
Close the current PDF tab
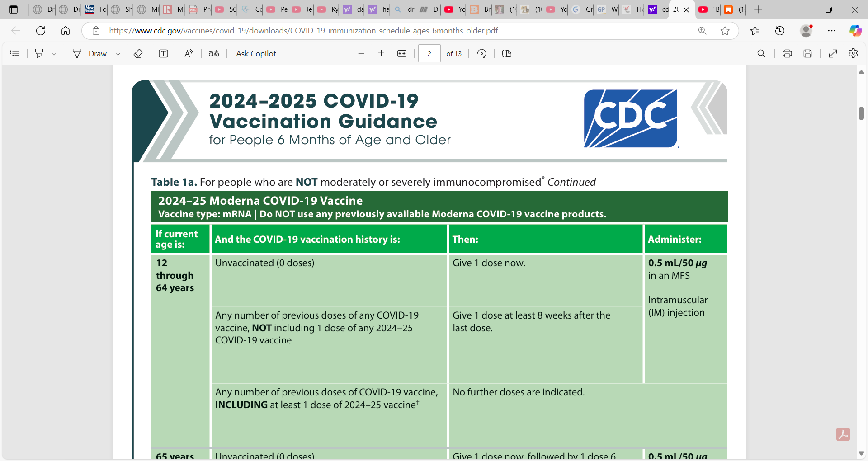pyautogui.click(x=686, y=9)
